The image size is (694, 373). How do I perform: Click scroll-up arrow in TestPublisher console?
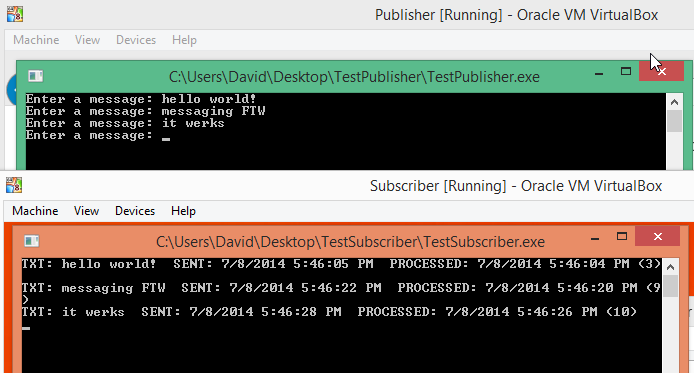(x=675, y=102)
